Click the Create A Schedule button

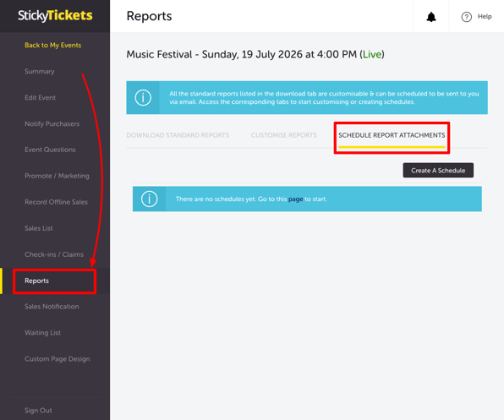438,170
